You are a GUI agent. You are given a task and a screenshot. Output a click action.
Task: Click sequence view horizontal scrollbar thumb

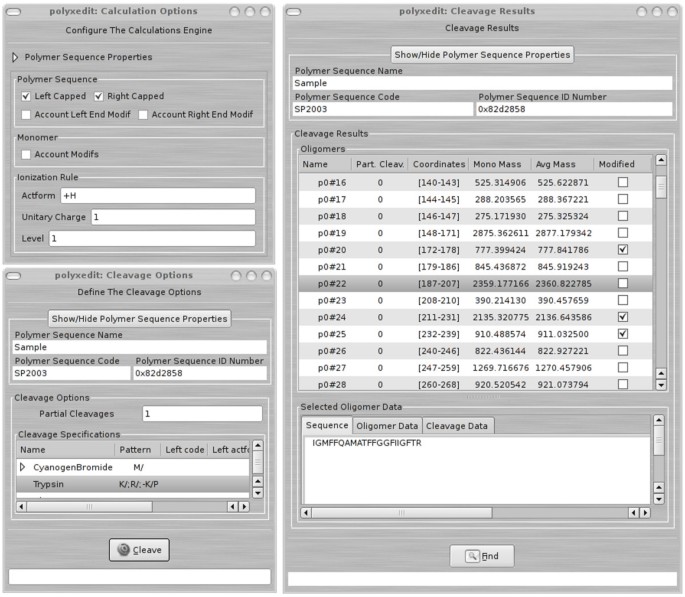coord(402,513)
